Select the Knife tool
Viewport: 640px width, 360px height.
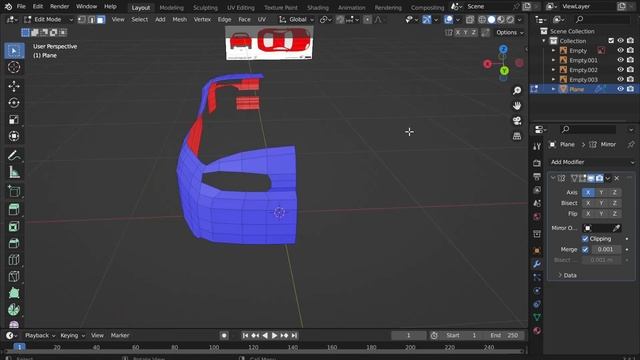(14, 277)
